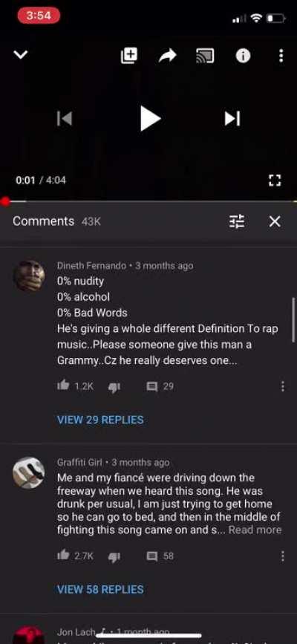This screenshot has width=297, height=644.
Task: Collapse the video player with the down chevron
Action: point(21,55)
